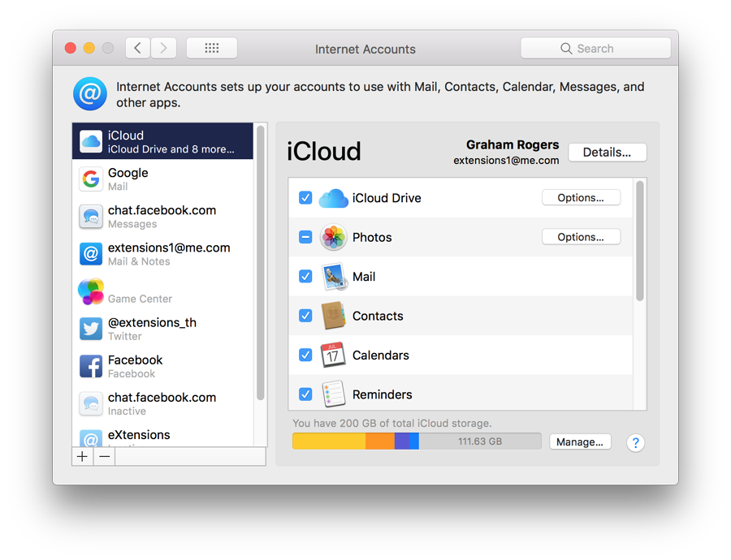Uncheck the iCloud Drive checkbox
This screenshot has width=731, height=560.
pos(305,198)
